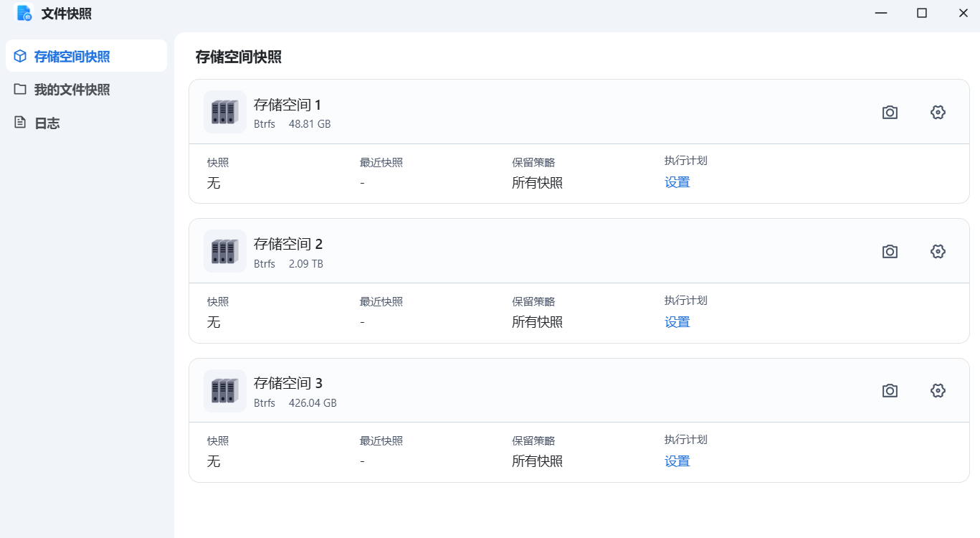Image resolution: width=980 pixels, height=538 pixels.
Task: Click the 存储空间 2 server drive icon
Action: 224,251
